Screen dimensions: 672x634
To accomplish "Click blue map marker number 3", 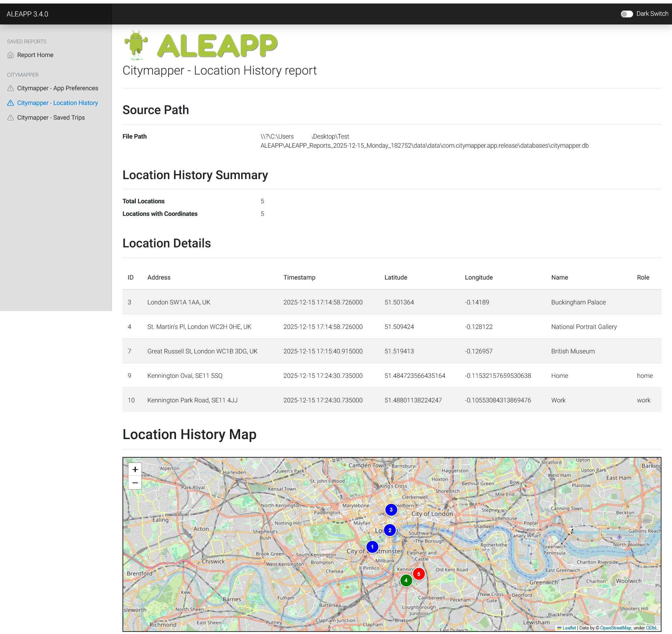I will coord(391,510).
